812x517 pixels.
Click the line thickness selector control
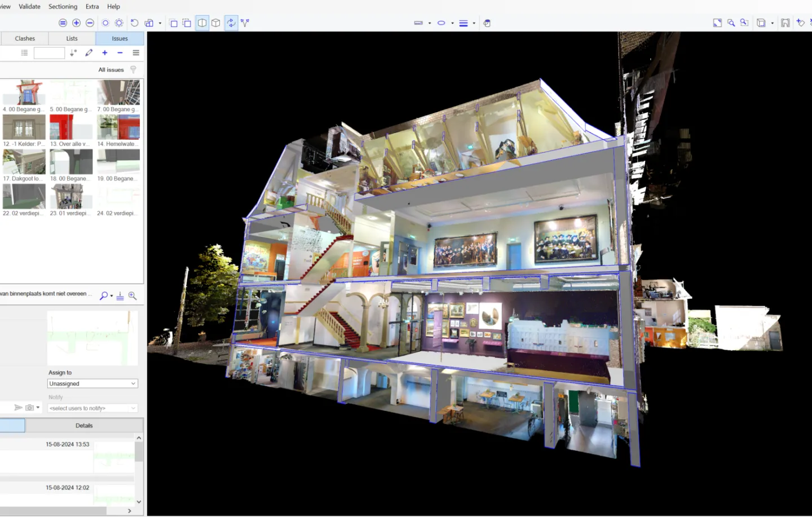click(464, 23)
